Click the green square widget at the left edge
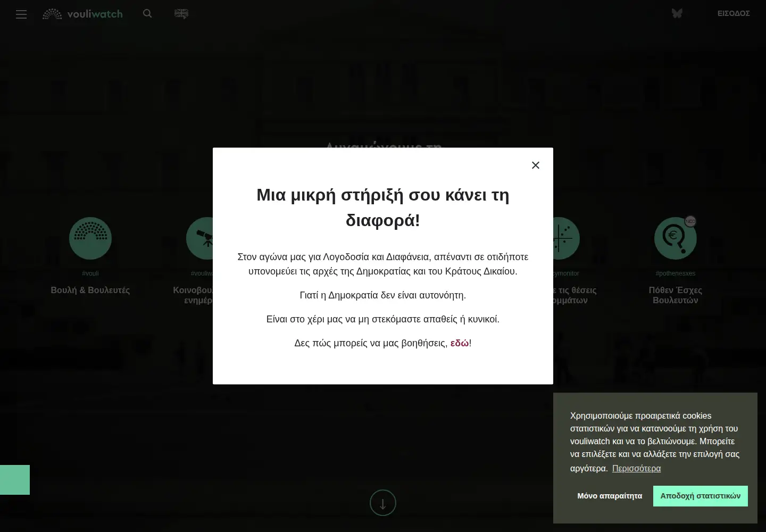 [15, 480]
